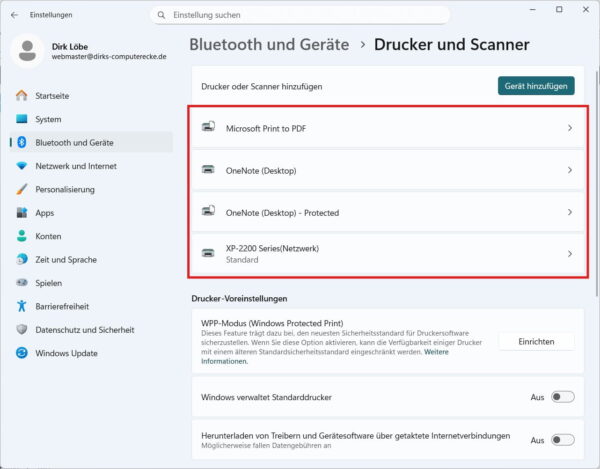Screen dimensions: 600x469
Task: Click the Startseite home icon
Action: coord(22,96)
